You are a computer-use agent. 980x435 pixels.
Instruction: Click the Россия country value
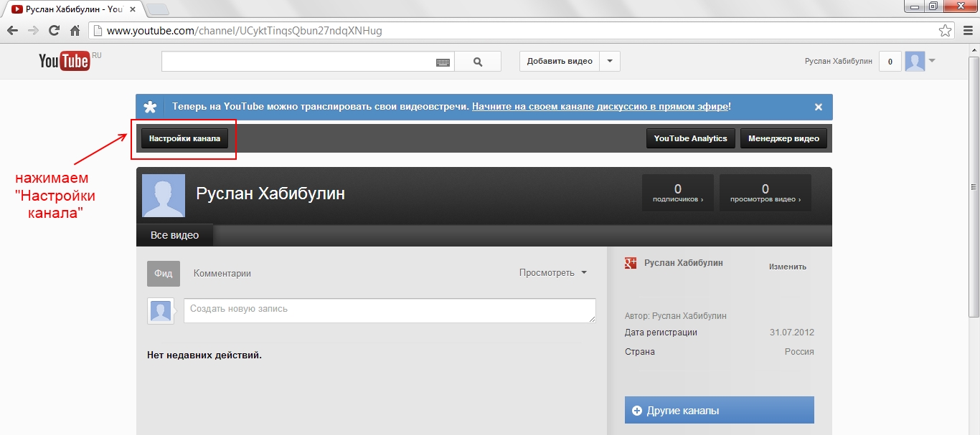pos(799,352)
